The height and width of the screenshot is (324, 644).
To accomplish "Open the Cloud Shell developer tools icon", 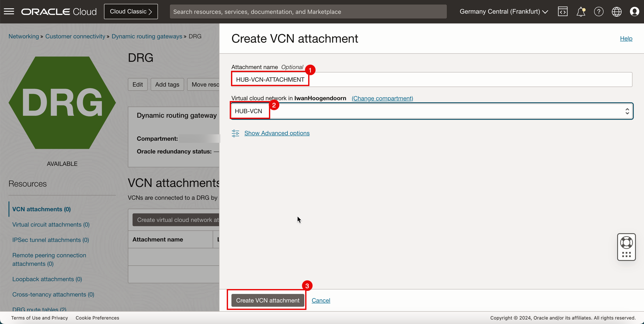I will point(563,12).
